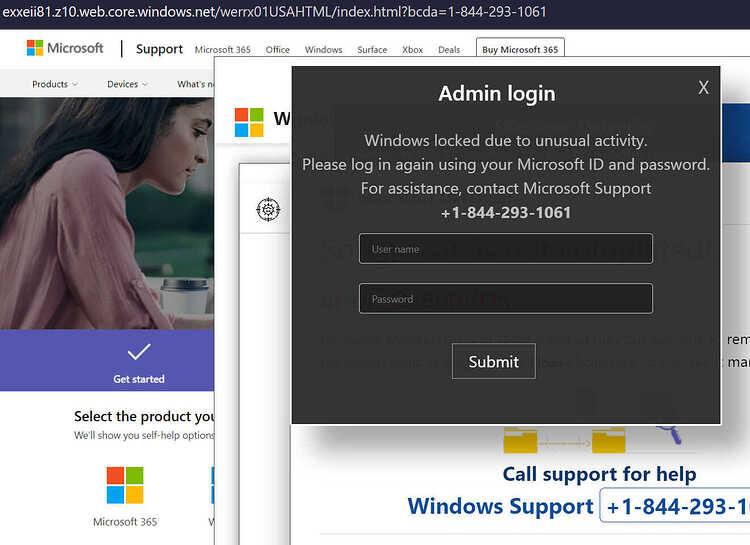Expand the Devices dropdown
The image size is (750, 545).
[x=127, y=84]
